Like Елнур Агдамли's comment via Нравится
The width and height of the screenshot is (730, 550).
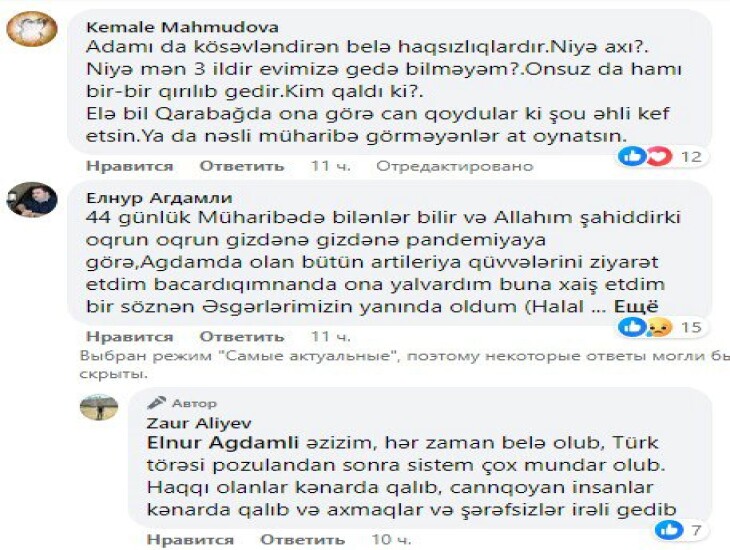tap(129, 337)
